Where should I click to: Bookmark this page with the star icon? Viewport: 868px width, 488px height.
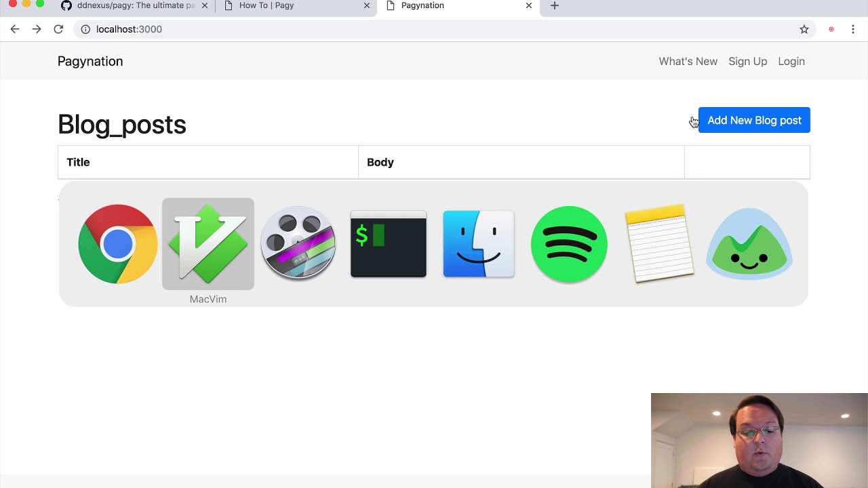click(x=804, y=29)
